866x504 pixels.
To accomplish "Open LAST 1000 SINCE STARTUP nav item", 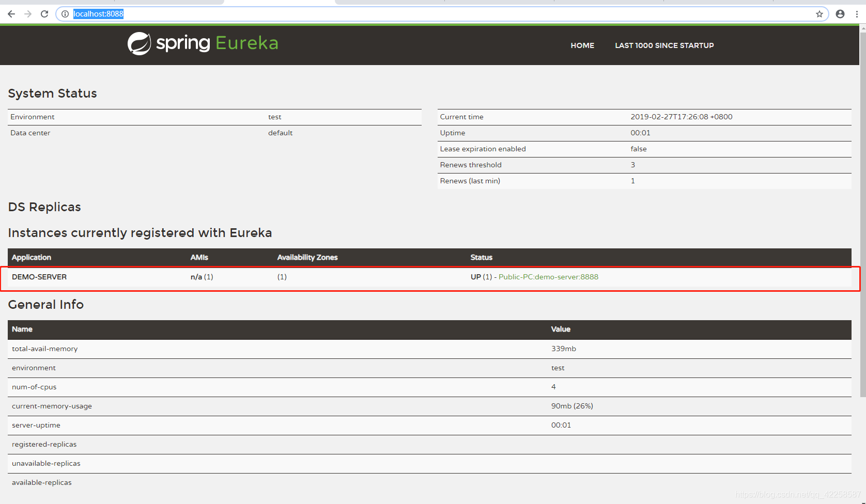I will coord(664,45).
